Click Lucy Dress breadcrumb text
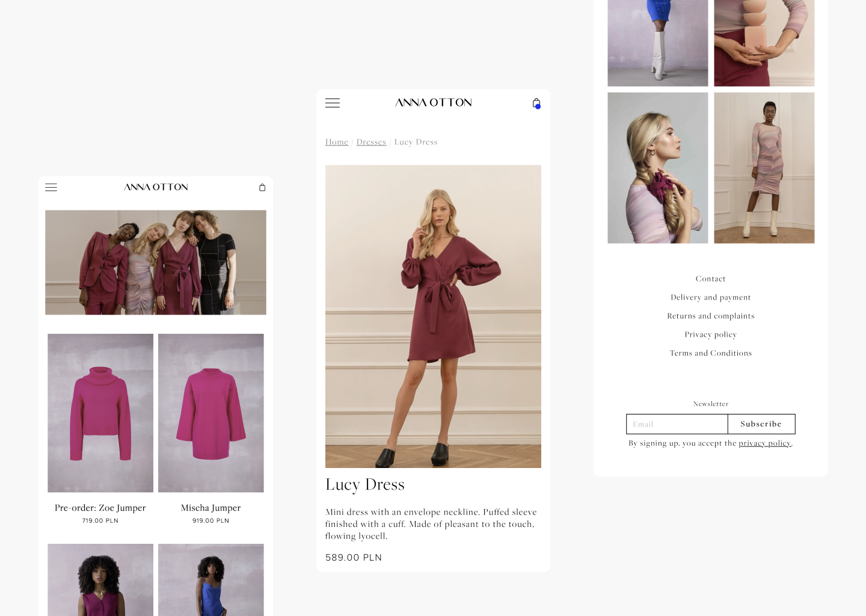 416,142
